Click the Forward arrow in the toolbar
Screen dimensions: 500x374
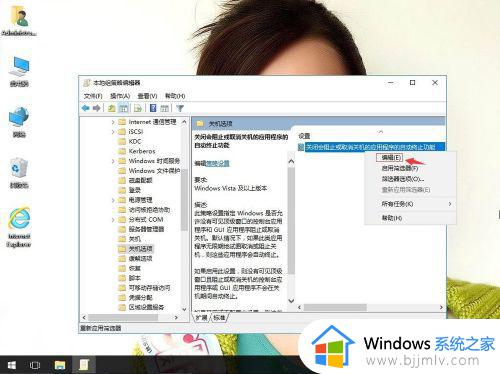(x=97, y=108)
